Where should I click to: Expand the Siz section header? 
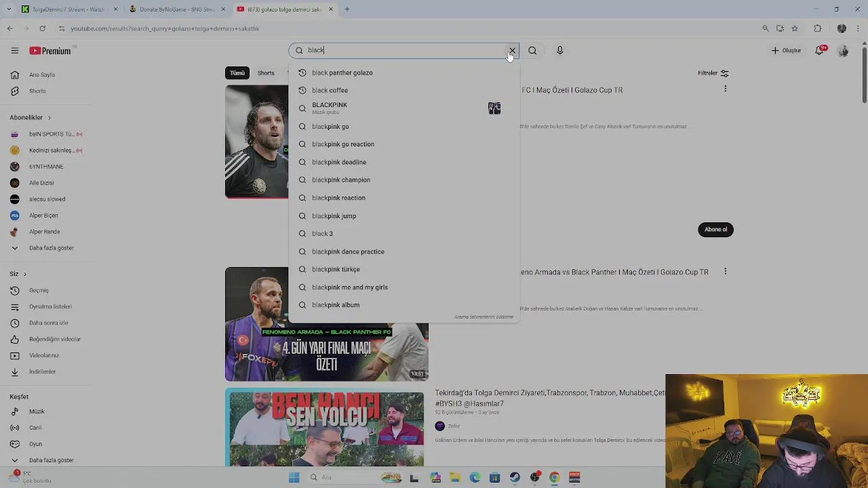pos(18,274)
